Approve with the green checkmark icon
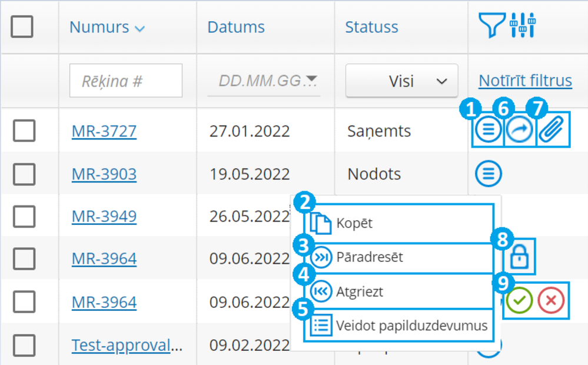588x365 pixels. tap(520, 301)
